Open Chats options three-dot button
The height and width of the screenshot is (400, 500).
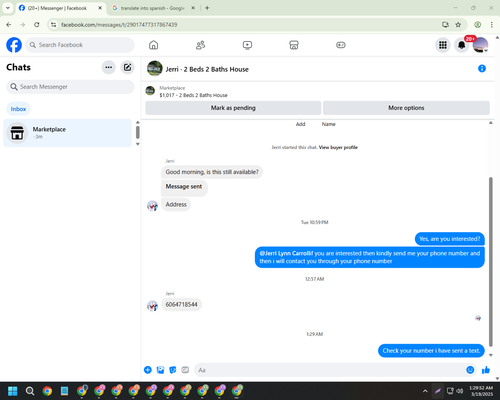[x=109, y=67]
